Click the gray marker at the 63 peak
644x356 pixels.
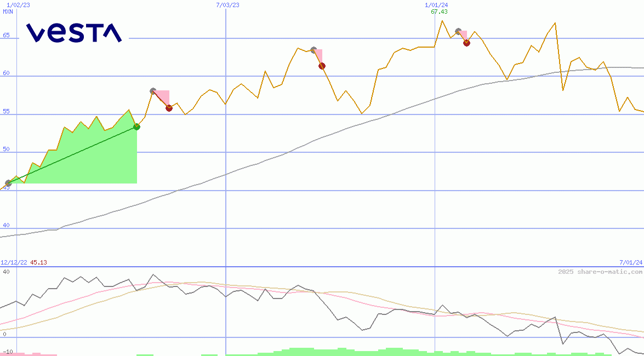(x=314, y=50)
